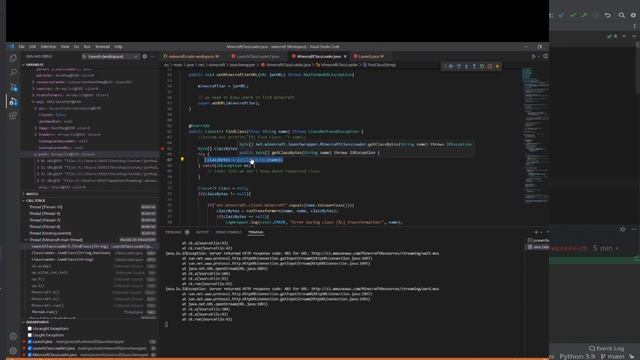The height and width of the screenshot is (360, 640).
Task: Click the green commit checkmark in background IDE
Action: [x=573, y=15]
